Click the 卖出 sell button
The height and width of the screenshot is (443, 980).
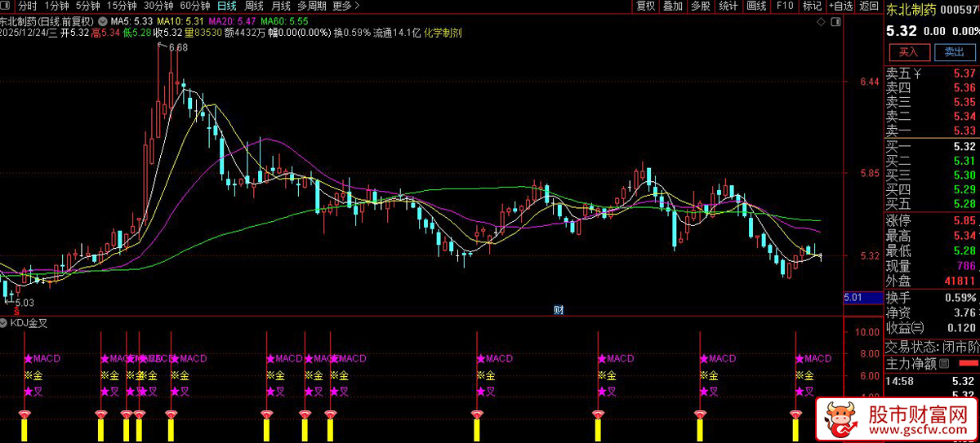954,52
